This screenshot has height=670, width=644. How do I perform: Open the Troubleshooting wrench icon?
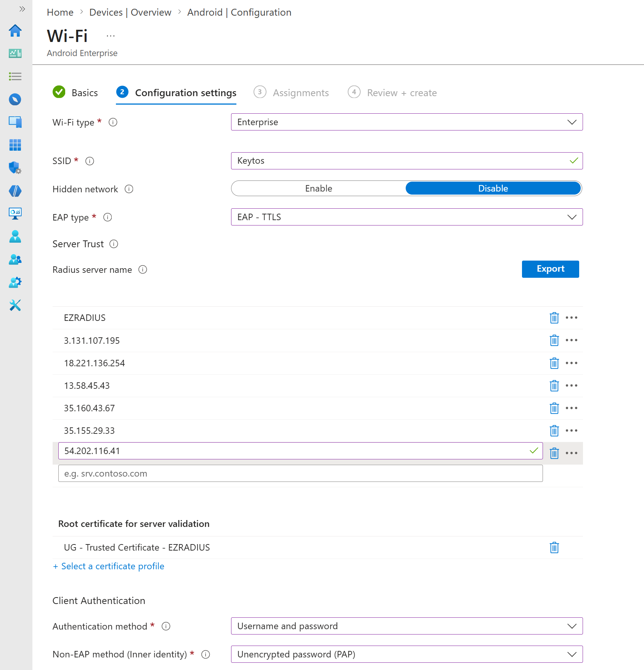pos(15,305)
